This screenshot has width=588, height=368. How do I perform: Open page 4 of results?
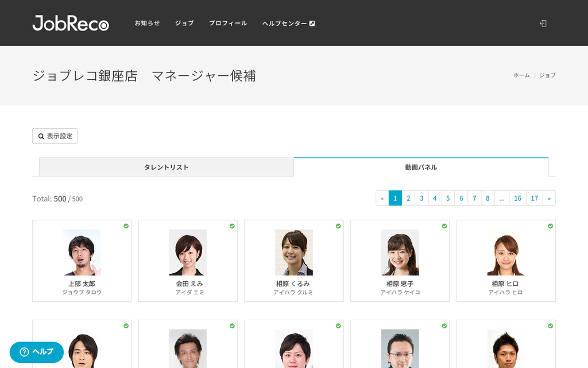[x=435, y=198]
